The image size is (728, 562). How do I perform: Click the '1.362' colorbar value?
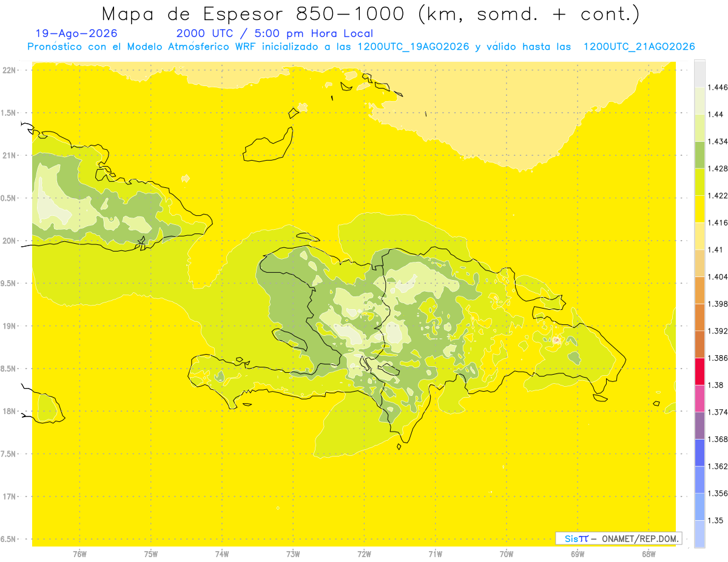717,466
